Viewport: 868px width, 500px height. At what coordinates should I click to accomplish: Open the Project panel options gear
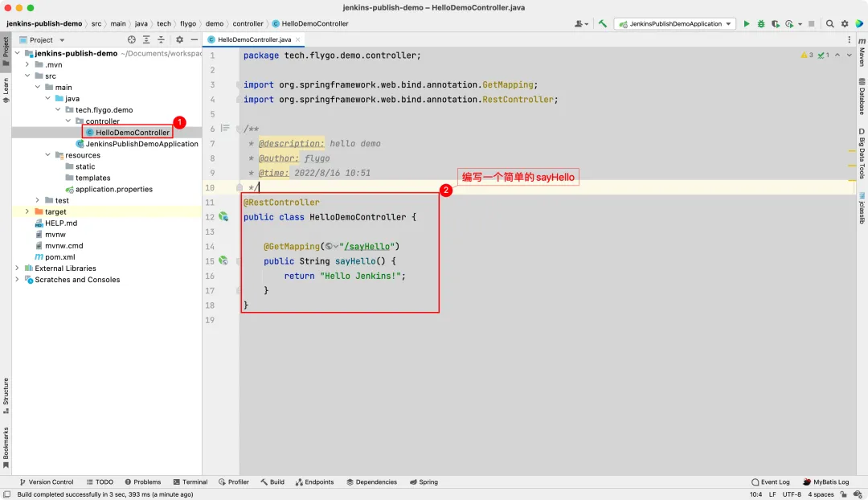click(x=179, y=40)
